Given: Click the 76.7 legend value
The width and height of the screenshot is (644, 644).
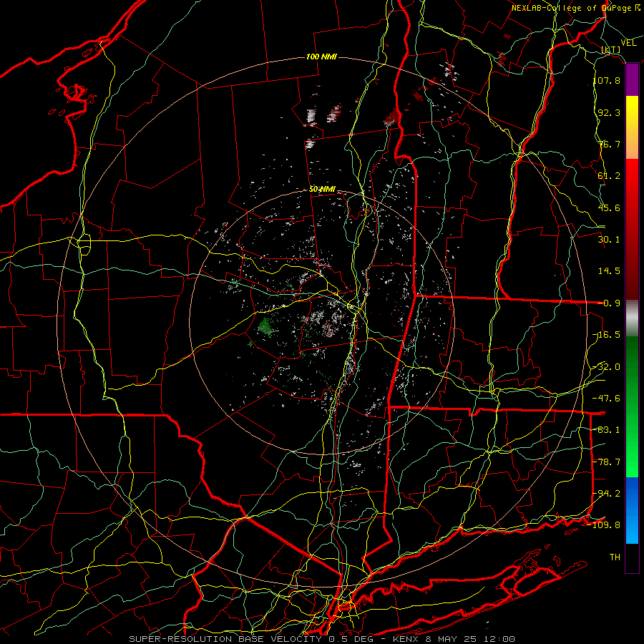Looking at the screenshot, I should click(609, 144).
